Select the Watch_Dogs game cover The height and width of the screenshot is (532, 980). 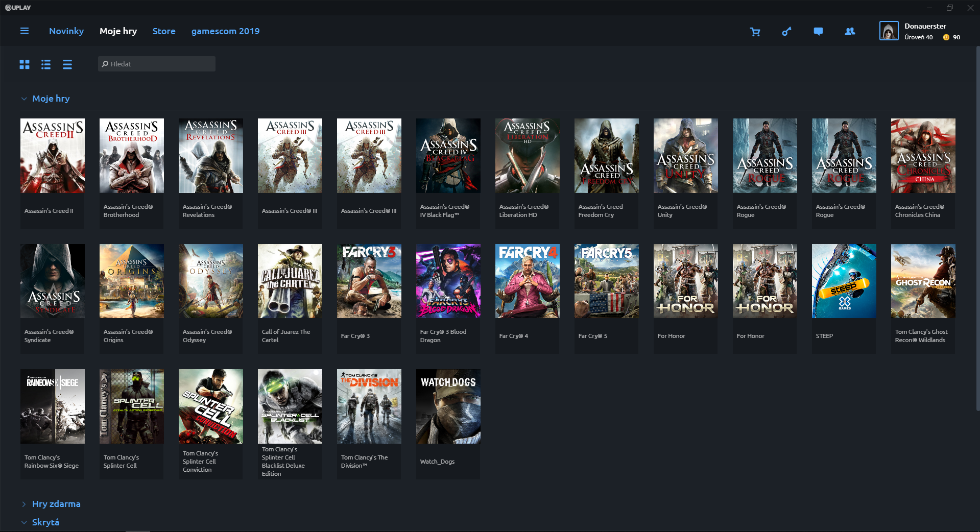(448, 406)
